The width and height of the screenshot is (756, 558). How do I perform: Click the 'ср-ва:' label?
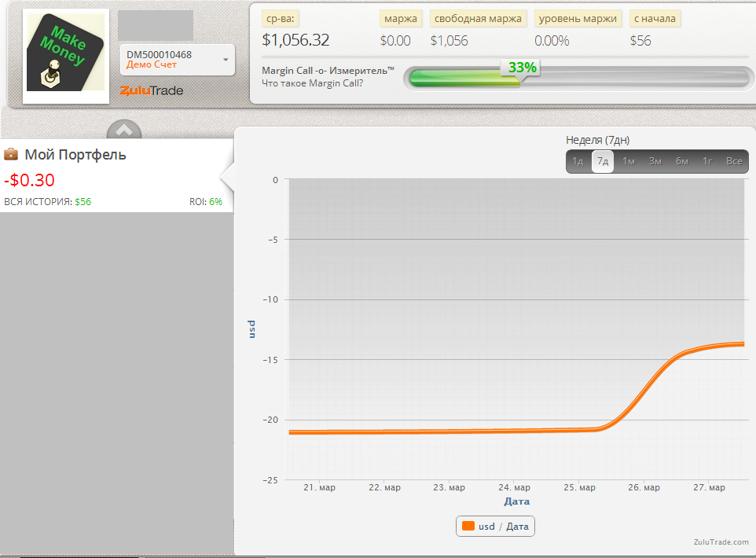tap(280, 19)
